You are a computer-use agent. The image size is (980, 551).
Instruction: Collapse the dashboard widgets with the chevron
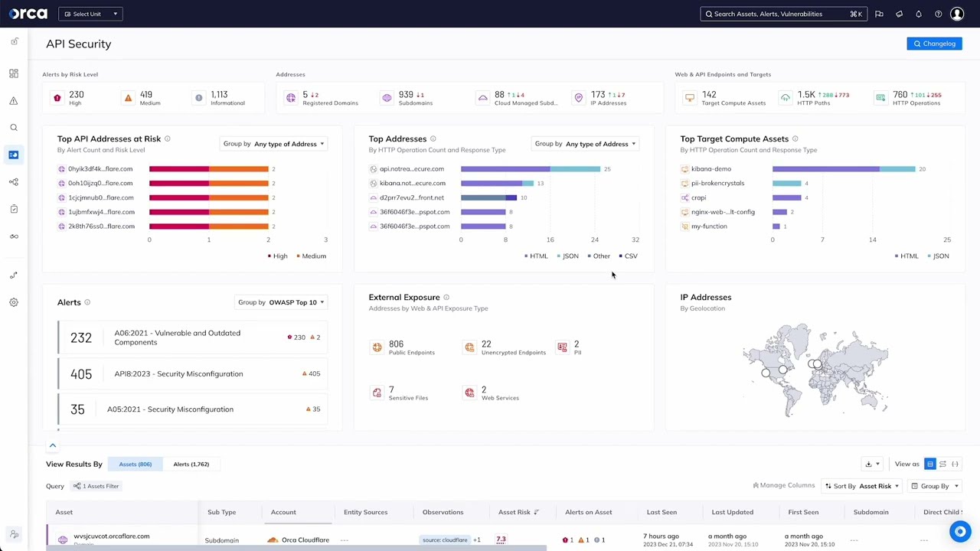53,445
